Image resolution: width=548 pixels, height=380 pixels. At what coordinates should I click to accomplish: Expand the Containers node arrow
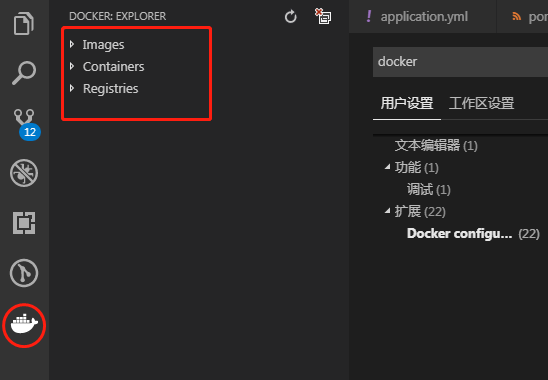(72, 66)
